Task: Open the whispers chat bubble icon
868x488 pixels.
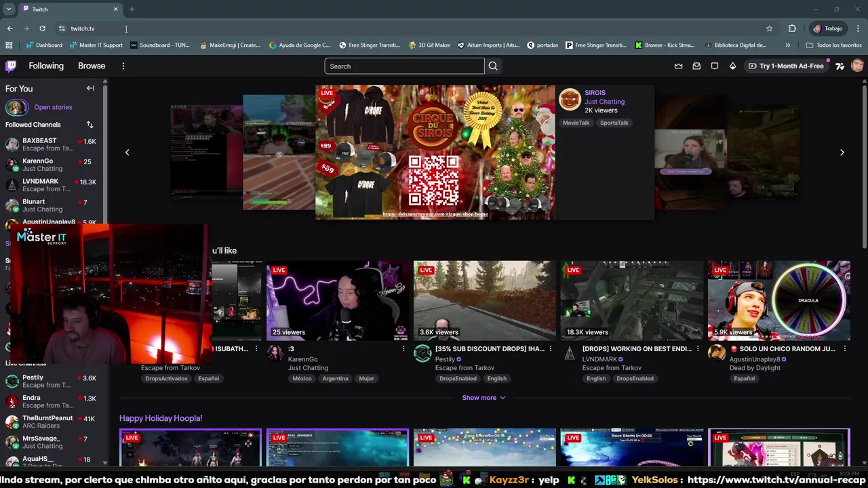Action: tap(715, 66)
